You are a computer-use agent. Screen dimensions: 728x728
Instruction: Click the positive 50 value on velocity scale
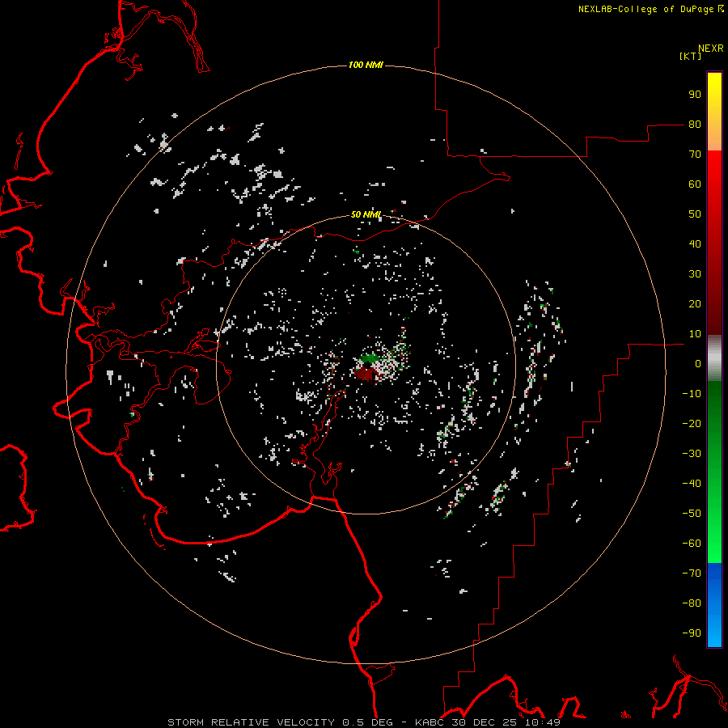click(x=695, y=214)
